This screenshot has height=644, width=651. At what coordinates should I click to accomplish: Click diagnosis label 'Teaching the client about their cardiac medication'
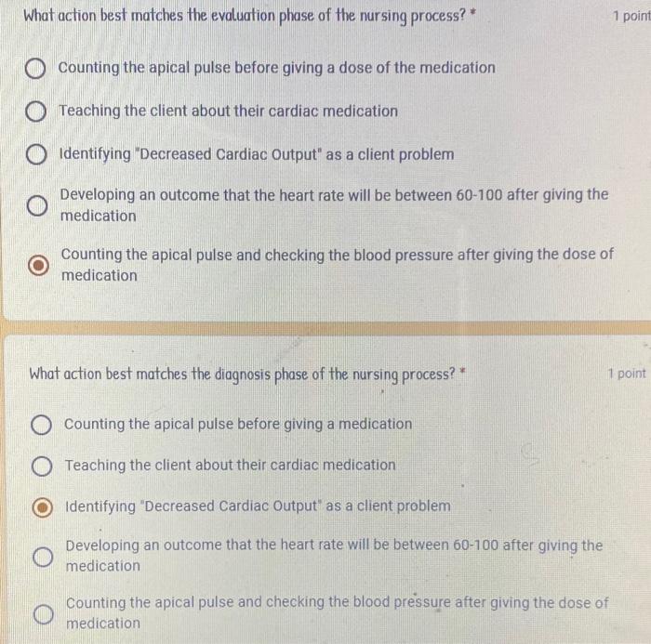[230, 466]
